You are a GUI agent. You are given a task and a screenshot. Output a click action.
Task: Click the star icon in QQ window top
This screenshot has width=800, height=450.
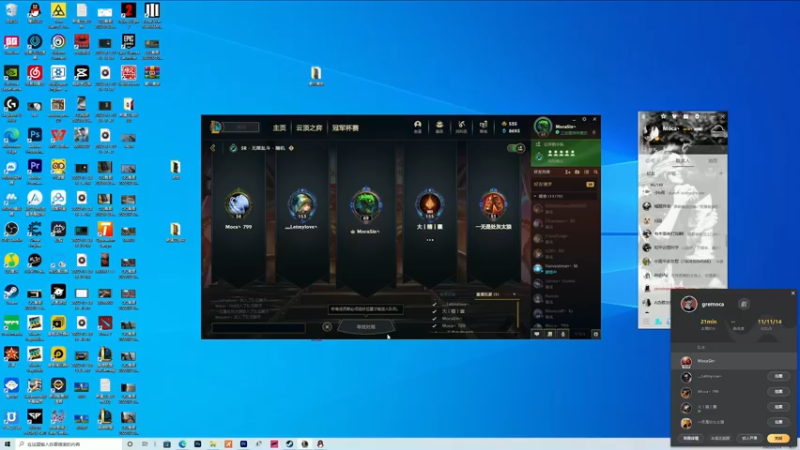point(663,116)
